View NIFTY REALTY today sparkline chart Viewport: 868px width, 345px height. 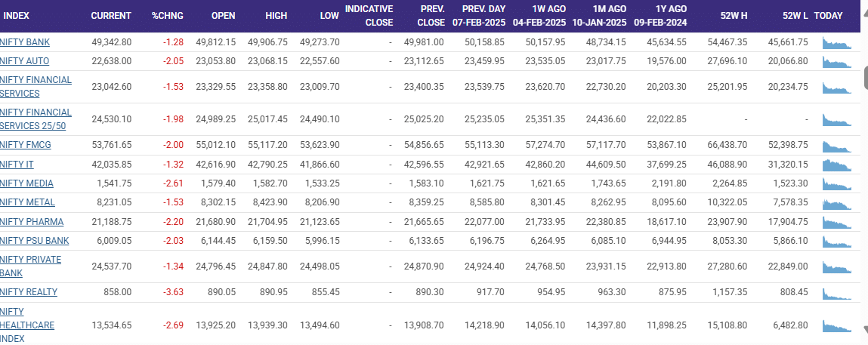(x=837, y=293)
